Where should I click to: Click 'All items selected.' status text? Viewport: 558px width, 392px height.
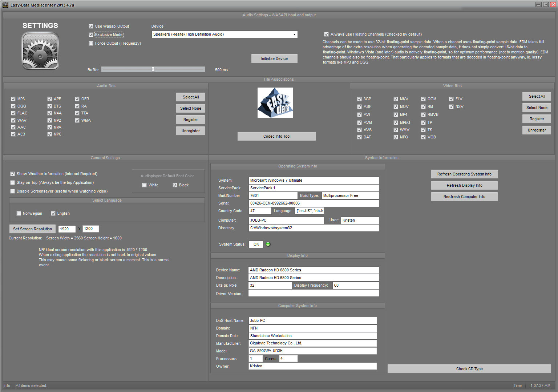(31, 385)
